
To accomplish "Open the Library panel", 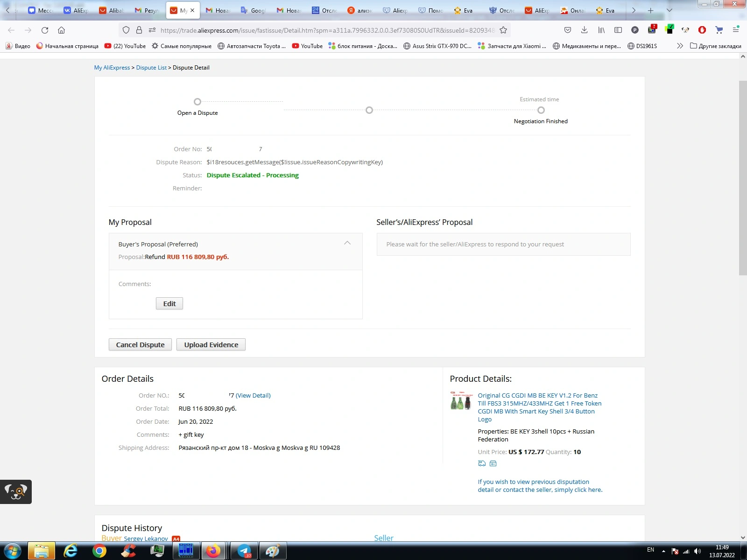I will tap(601, 30).
